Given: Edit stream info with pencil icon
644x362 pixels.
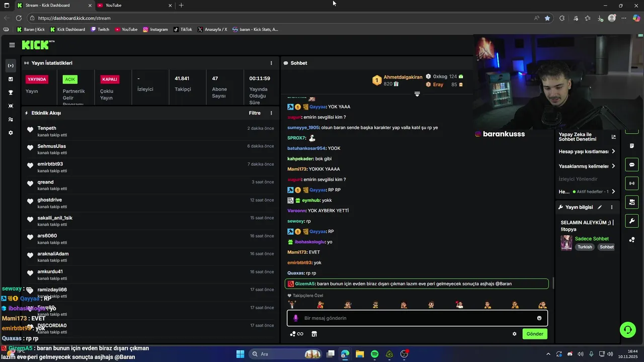Looking at the screenshot, I should coord(600,207).
